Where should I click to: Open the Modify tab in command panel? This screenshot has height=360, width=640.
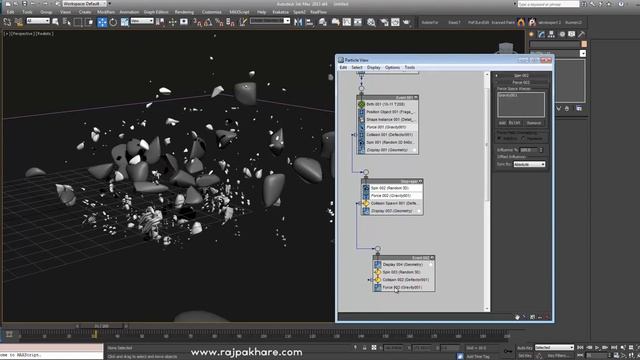[541, 35]
